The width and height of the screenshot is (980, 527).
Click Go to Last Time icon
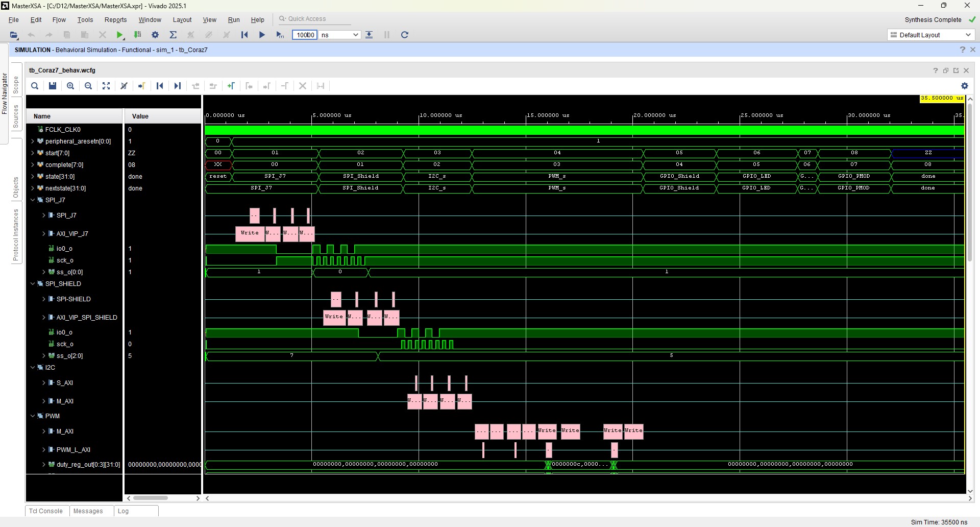click(x=178, y=86)
